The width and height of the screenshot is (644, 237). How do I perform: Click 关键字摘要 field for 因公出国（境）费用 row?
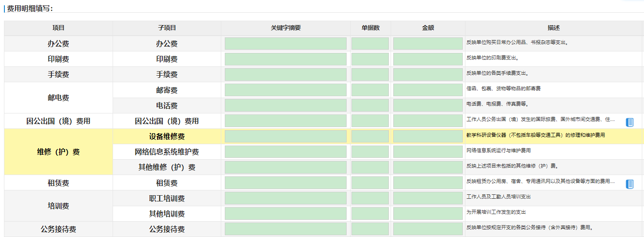tap(285, 121)
